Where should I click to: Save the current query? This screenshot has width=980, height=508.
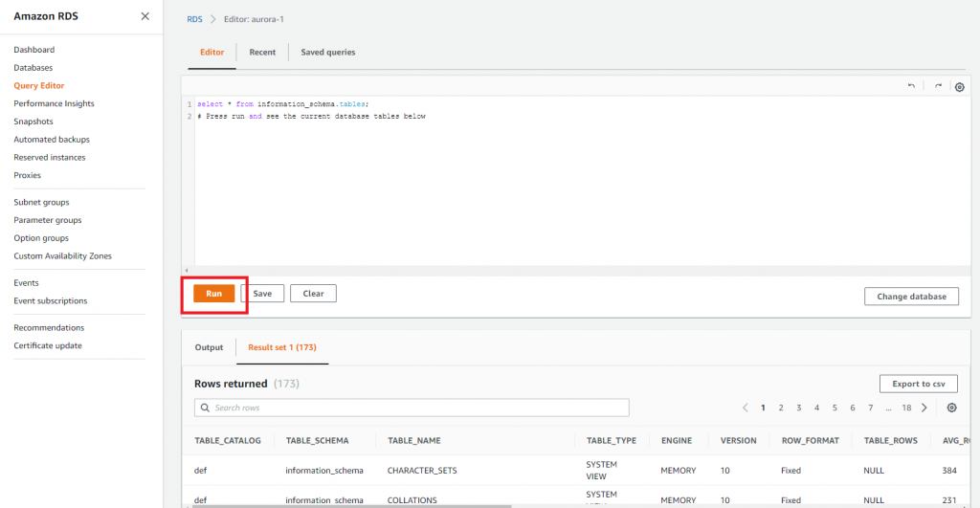click(262, 294)
